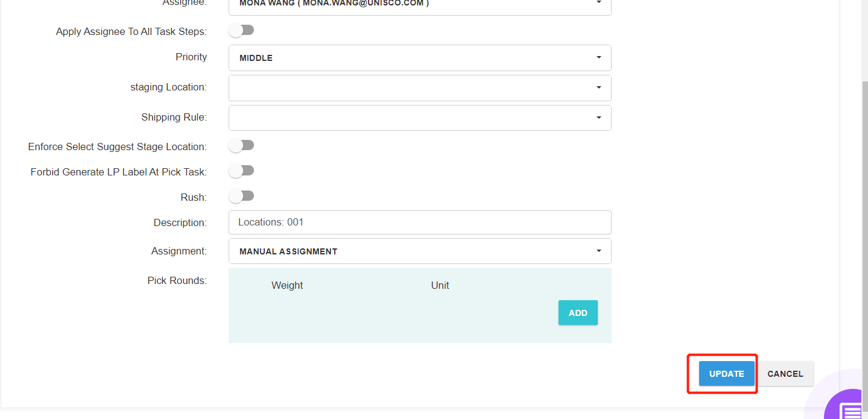
Task: Turn on Forbid Generate LP Label switch
Action: coord(241,171)
